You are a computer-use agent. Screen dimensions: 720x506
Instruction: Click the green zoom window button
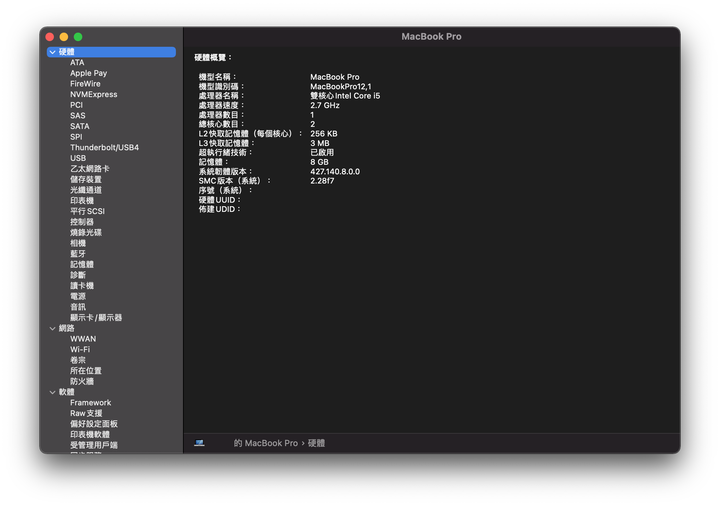tap(78, 37)
